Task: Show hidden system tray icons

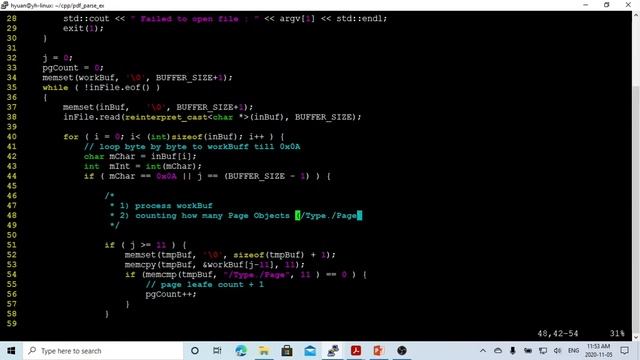Action: [x=483, y=351]
